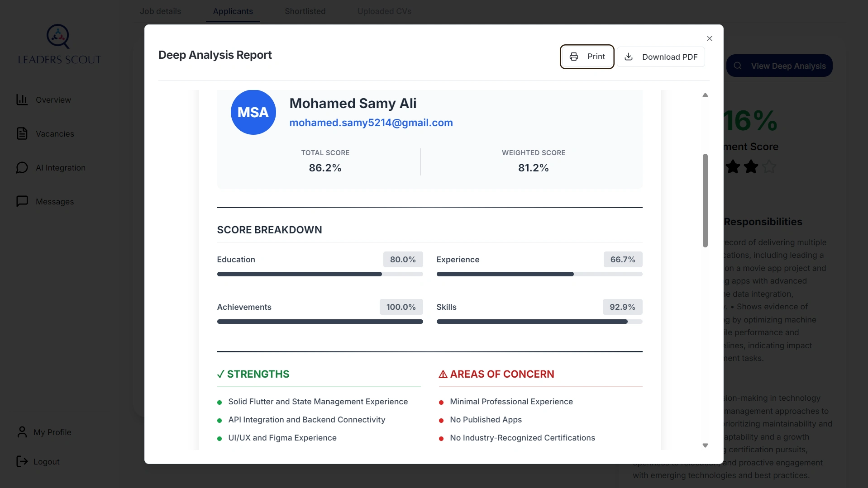Switch to the Shortlisted tab
868x488 pixels.
[x=305, y=11]
